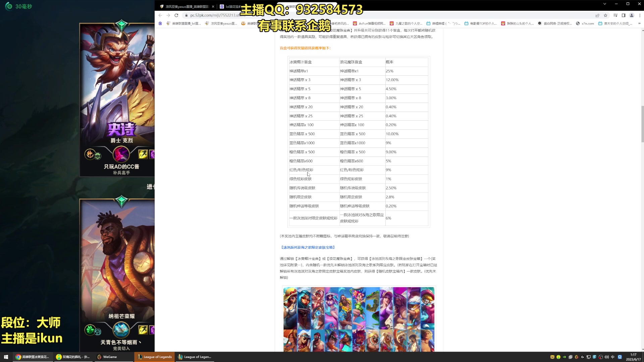Switch to Chrome taskbar item 英雄联盟冰爽浪花
This screenshot has height=362, width=644.
click(33, 357)
